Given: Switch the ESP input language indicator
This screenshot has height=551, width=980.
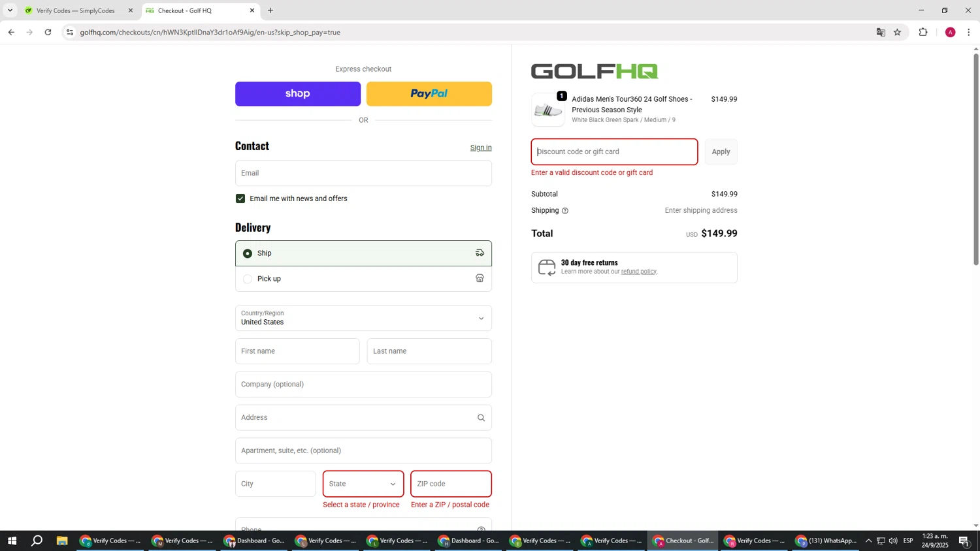Looking at the screenshot, I should 908,541.
